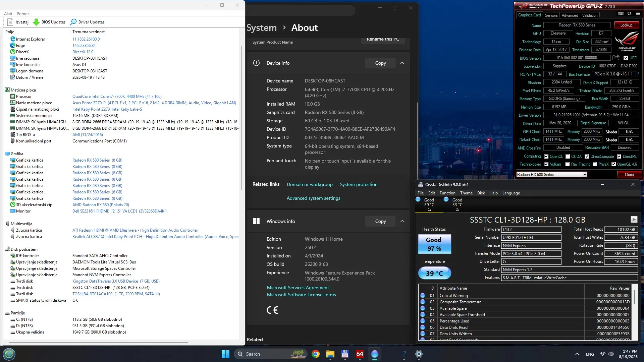Screen dimensions: 644x362
Task: Click the System info window vertical scrollbar
Action: 242,117
